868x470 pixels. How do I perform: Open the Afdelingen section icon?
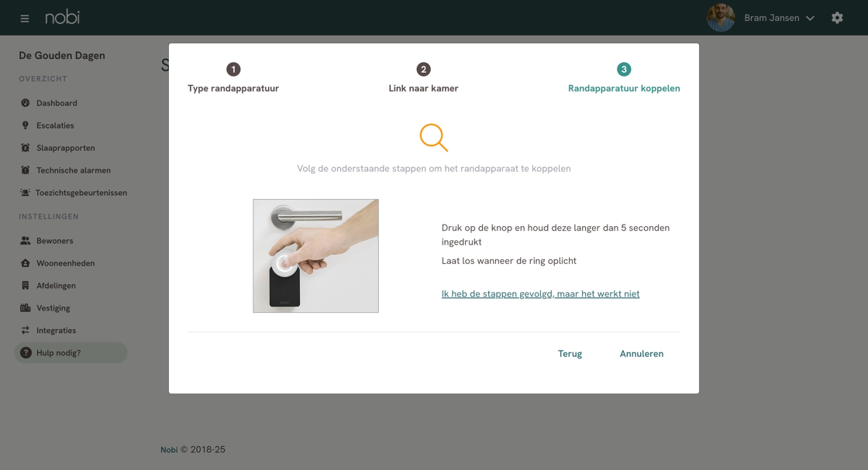[26, 285]
